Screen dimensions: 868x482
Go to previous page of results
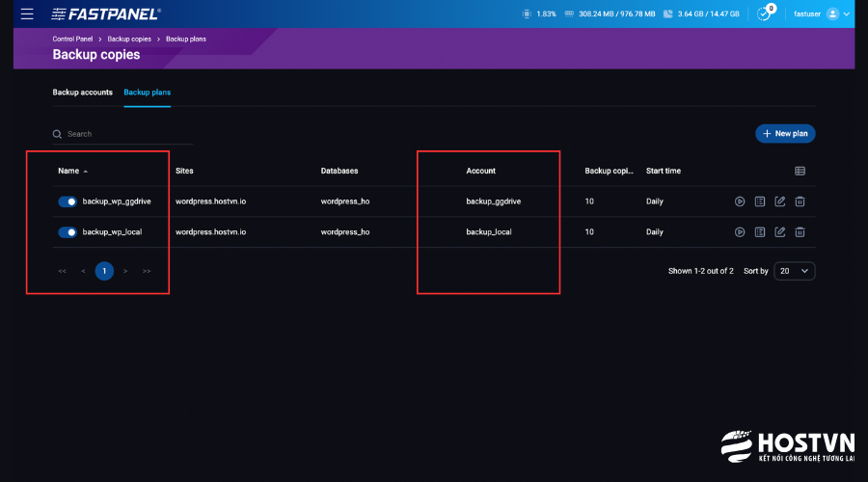click(x=83, y=271)
